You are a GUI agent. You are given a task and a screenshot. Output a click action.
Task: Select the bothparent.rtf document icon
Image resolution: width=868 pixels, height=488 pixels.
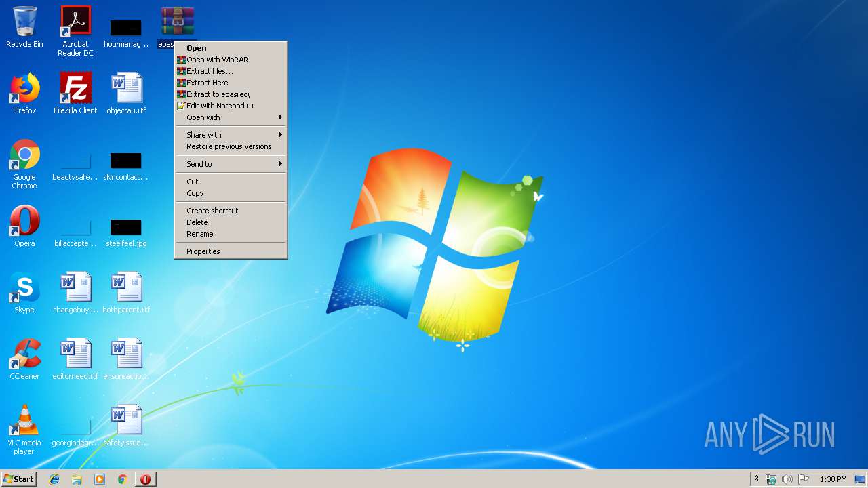click(x=126, y=293)
